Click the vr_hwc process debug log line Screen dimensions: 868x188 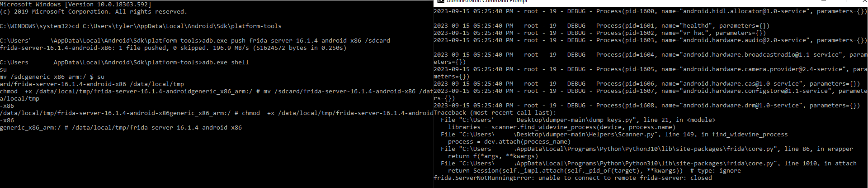pos(599,33)
